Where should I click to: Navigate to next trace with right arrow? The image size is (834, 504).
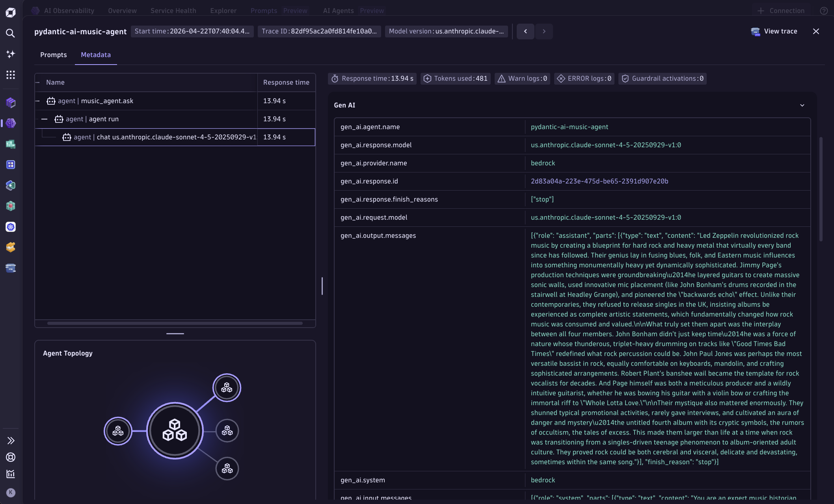click(x=544, y=31)
